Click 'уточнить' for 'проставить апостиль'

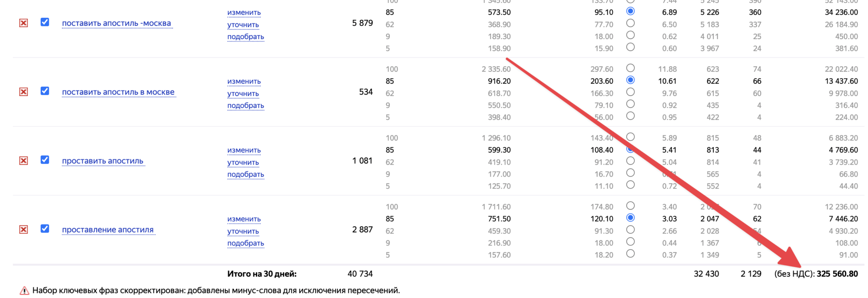(x=243, y=162)
